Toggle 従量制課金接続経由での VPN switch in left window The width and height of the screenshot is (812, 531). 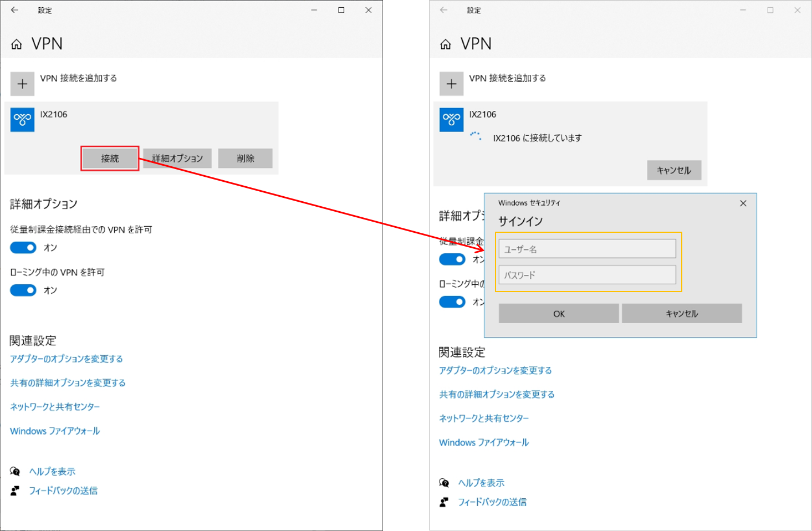point(23,248)
